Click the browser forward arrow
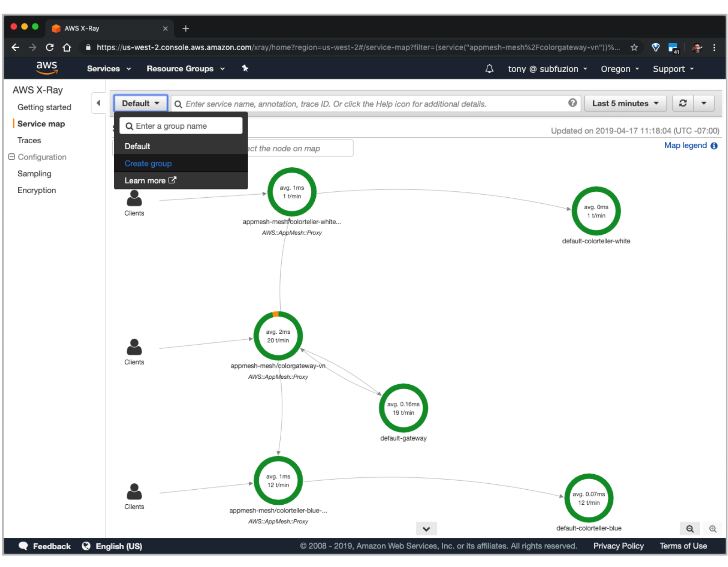The width and height of the screenshot is (728, 567). tap(32, 47)
